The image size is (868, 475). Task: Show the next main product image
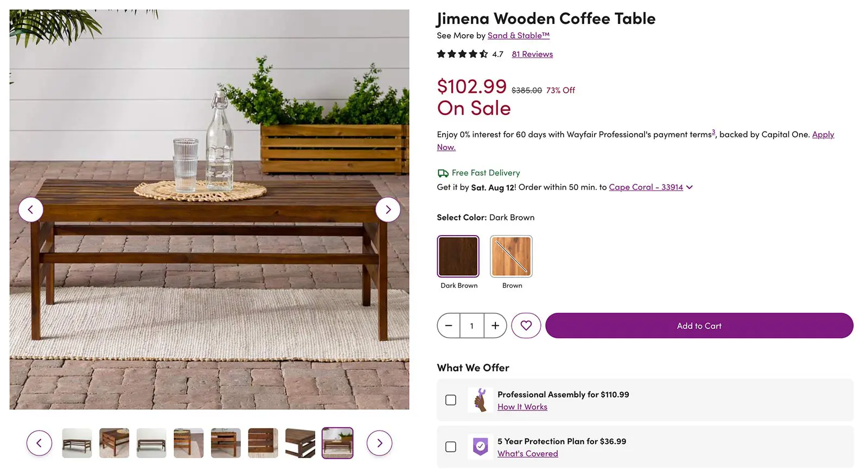tap(388, 210)
